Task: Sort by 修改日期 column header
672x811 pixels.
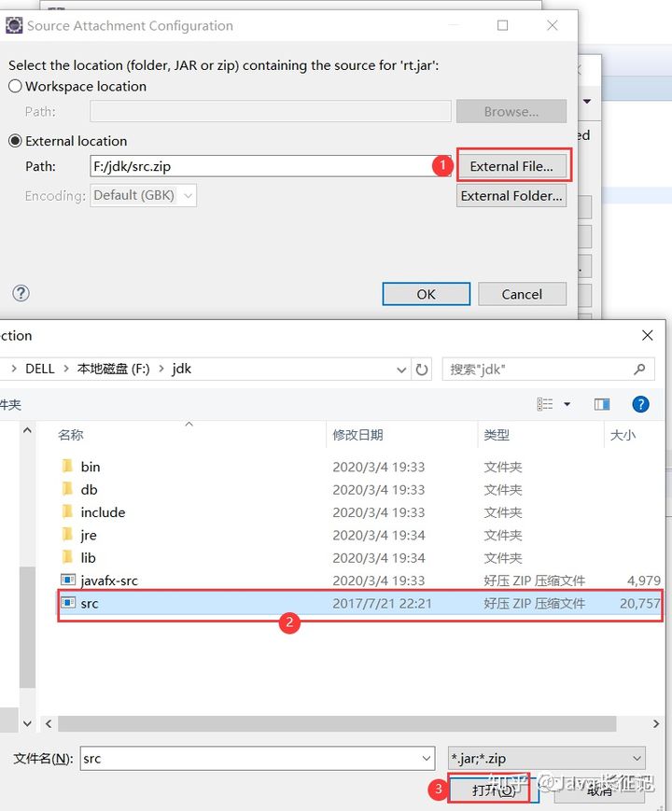Action: tap(357, 435)
